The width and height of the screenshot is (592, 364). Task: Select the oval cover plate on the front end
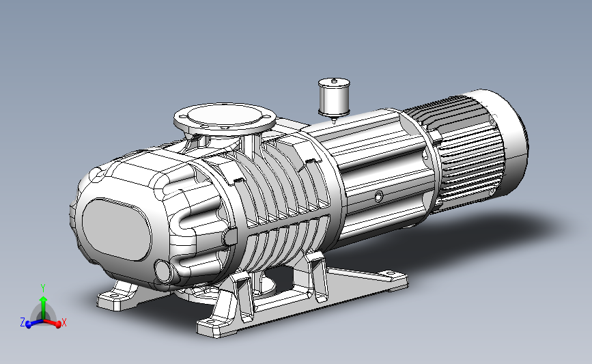coord(116,229)
